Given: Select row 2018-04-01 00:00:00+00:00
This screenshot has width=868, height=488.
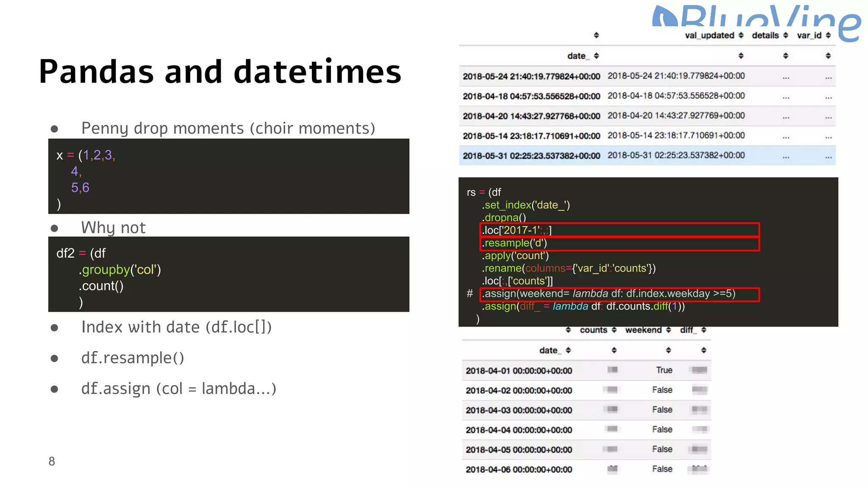Looking at the screenshot, I should click(586, 371).
